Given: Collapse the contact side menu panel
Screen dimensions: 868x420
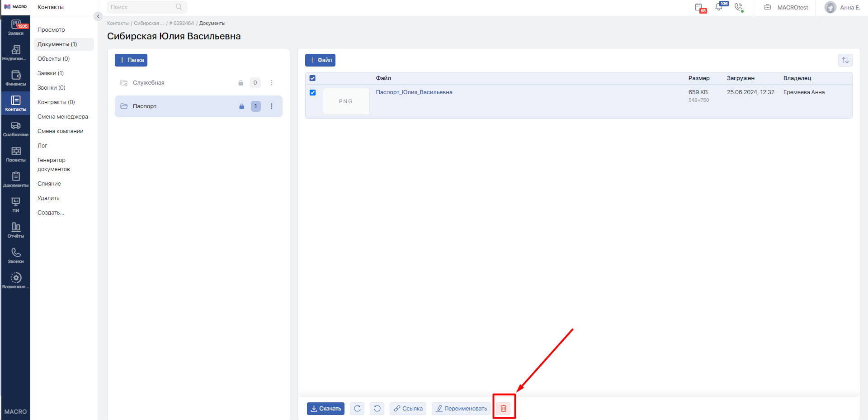Looking at the screenshot, I should (98, 16).
